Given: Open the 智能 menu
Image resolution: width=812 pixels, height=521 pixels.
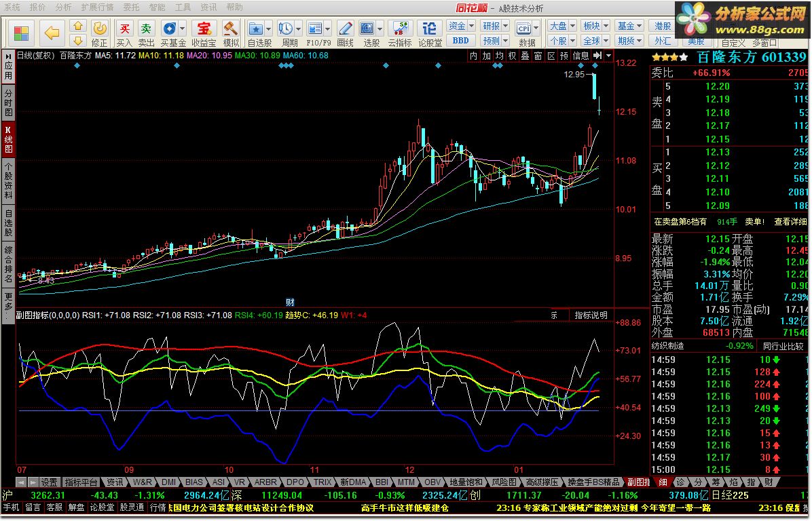Looking at the screenshot, I should pyautogui.click(x=157, y=7).
